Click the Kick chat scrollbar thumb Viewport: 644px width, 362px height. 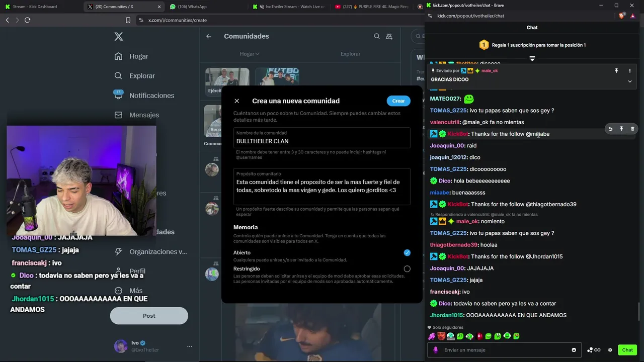[639, 312]
